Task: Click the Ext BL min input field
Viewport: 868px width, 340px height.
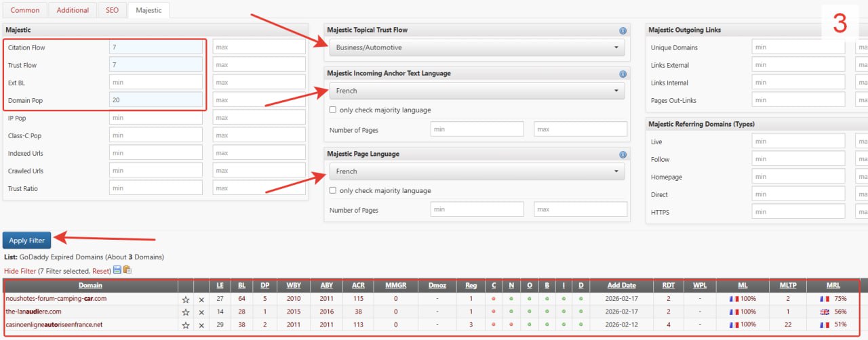Action: [x=156, y=83]
